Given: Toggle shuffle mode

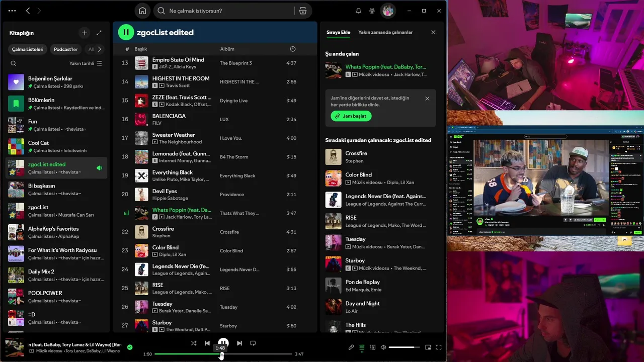Looking at the screenshot, I should 194,343.
